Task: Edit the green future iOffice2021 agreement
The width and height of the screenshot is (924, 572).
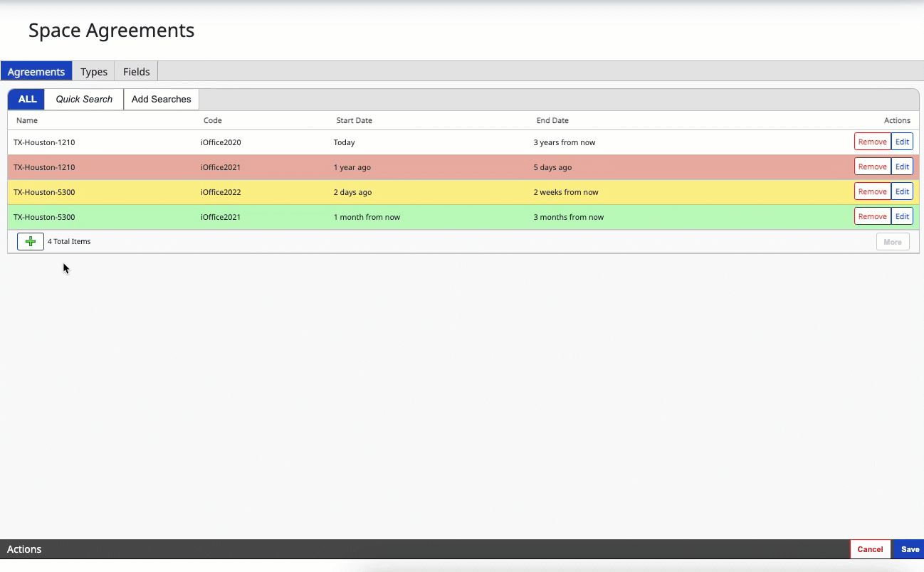Action: click(x=902, y=216)
